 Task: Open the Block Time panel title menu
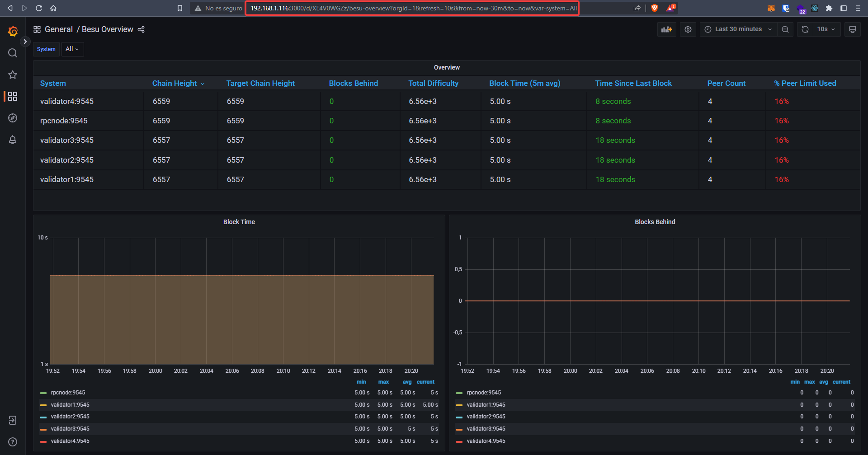click(x=239, y=222)
